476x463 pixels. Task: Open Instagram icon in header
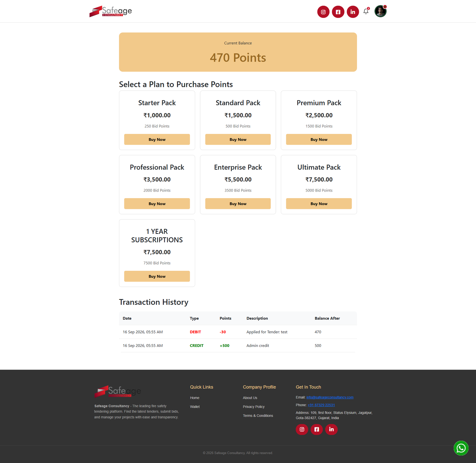[x=323, y=12]
